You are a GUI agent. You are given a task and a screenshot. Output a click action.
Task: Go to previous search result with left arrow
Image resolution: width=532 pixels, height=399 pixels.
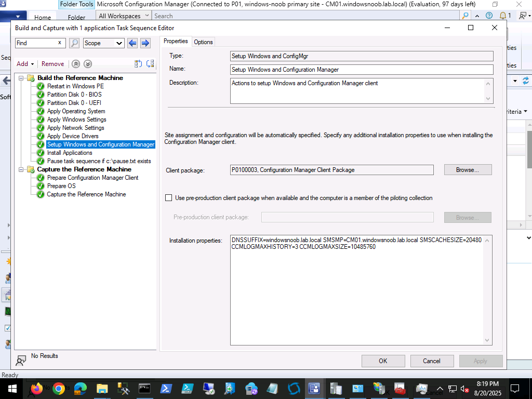132,43
